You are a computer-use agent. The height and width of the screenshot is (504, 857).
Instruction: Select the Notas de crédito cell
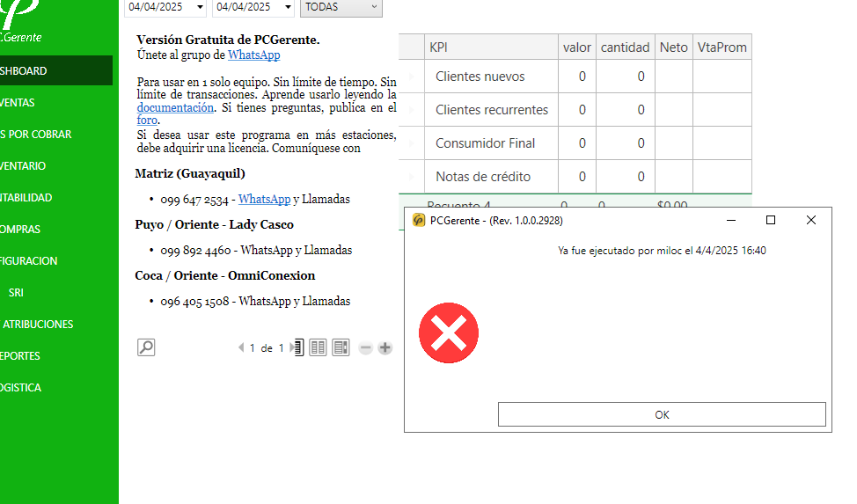[491, 177]
